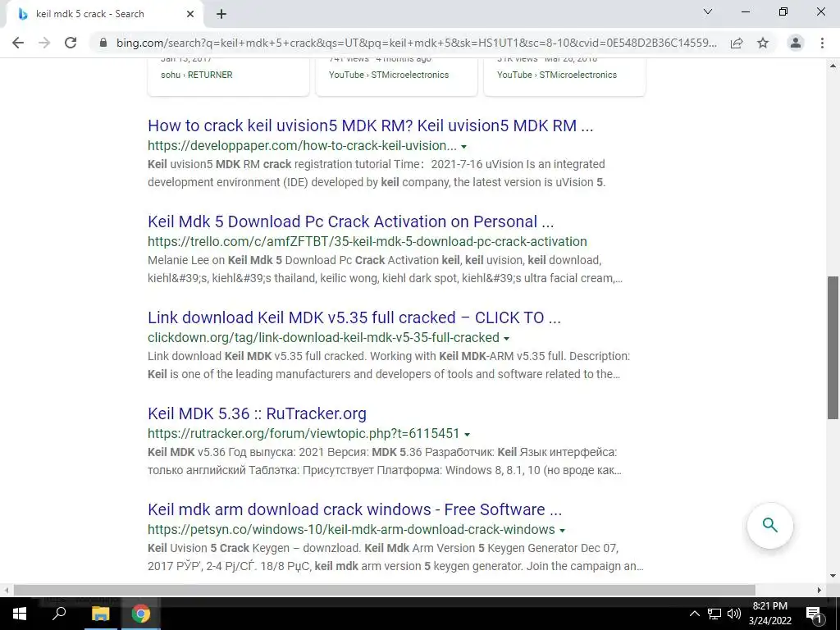Click the vertical scrollbar down arrow
This screenshot has width=840, height=630.
(833, 577)
